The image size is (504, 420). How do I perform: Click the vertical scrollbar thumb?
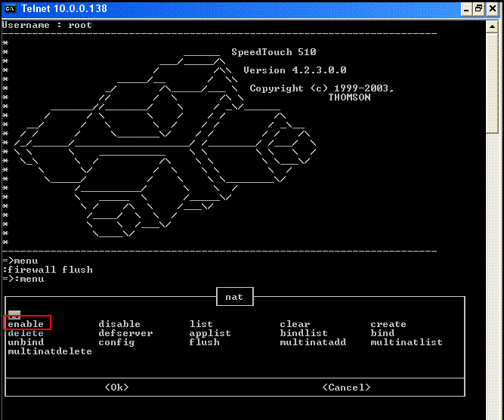coord(492,82)
